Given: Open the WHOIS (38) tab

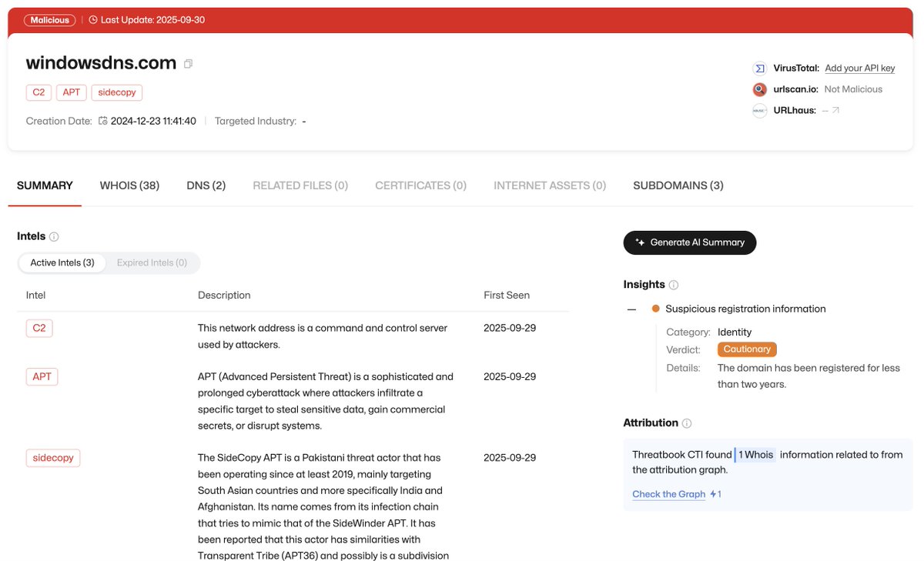Looking at the screenshot, I should [x=129, y=185].
